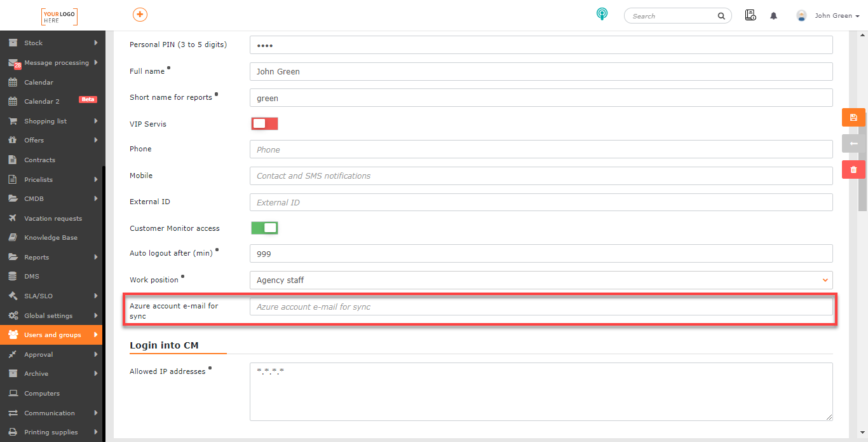Click the Shopping list cart icon
Screen dimensions: 868x442
[x=13, y=121]
